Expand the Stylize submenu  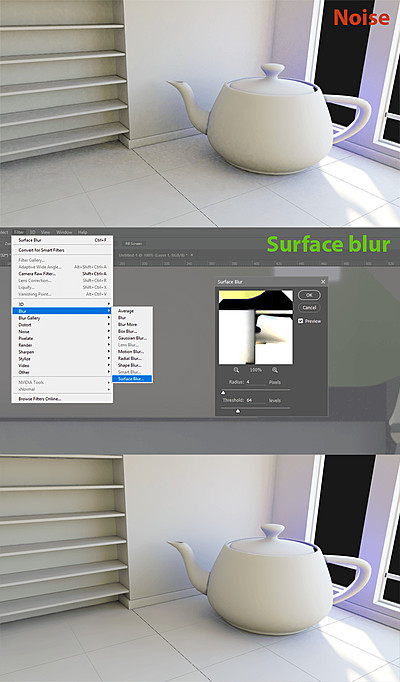click(62, 358)
